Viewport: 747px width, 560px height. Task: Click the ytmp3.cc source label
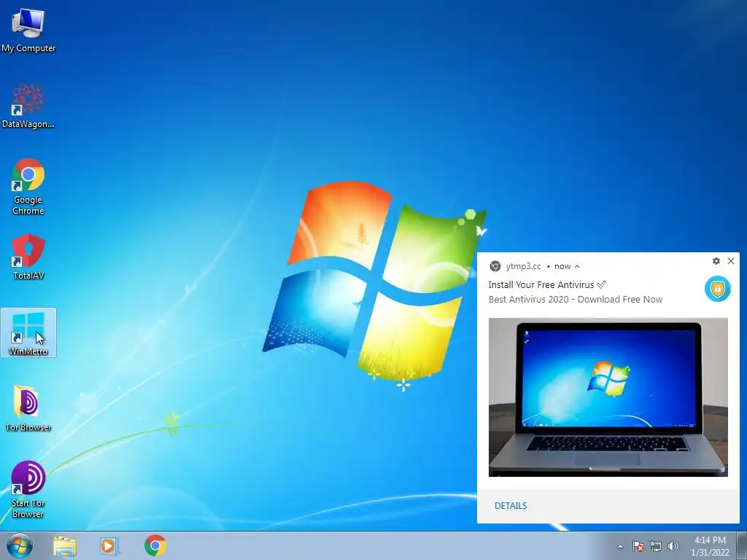pyautogui.click(x=523, y=266)
